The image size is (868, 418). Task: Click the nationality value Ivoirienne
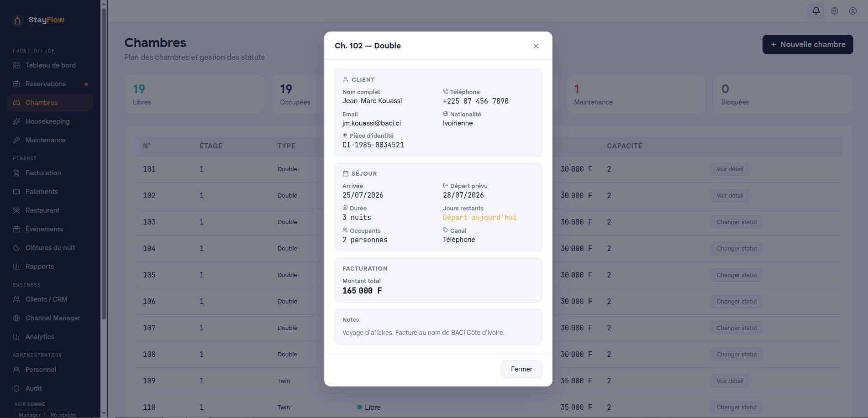point(458,123)
